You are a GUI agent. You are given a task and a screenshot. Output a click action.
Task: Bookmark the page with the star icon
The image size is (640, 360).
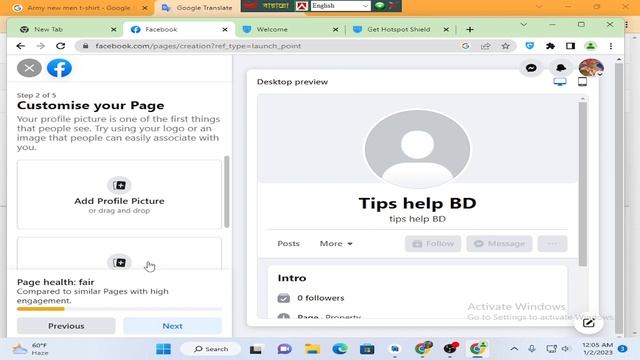click(505, 46)
